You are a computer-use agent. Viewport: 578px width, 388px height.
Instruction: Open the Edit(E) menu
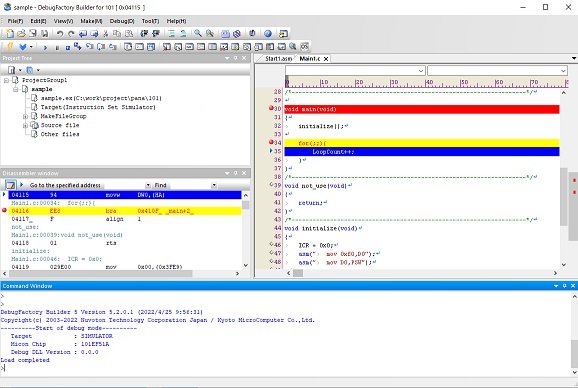click(x=38, y=21)
